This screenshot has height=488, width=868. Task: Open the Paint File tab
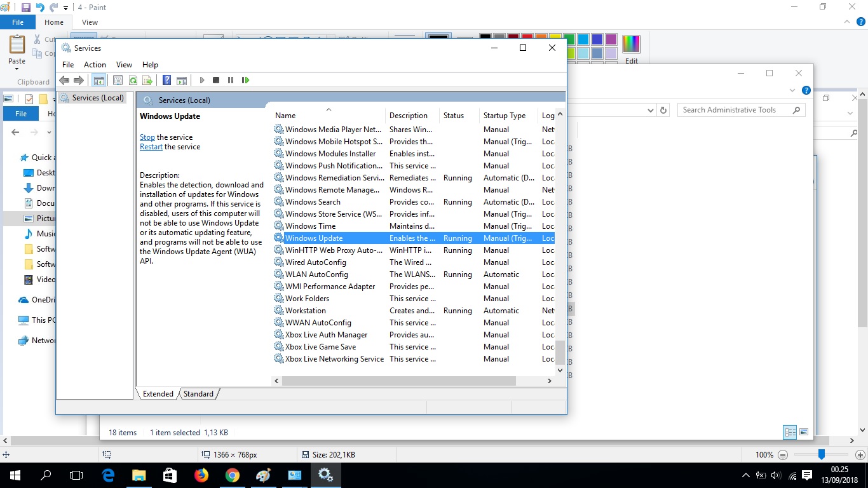(x=18, y=22)
